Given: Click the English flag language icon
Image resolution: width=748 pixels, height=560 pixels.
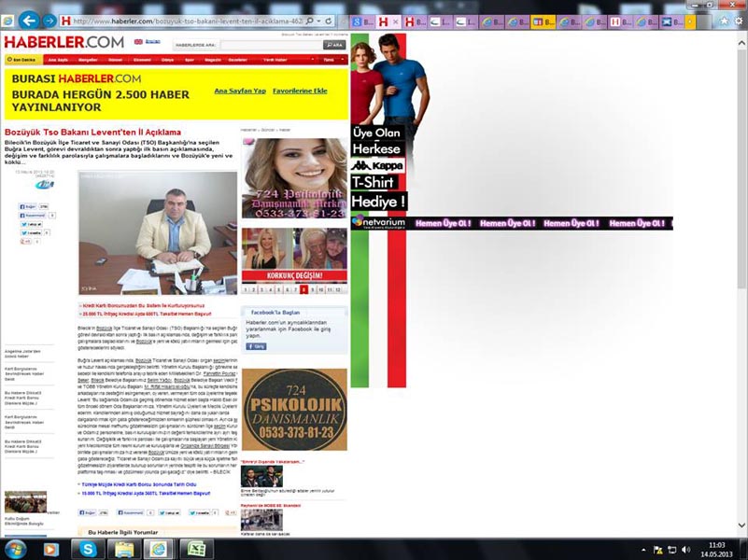Looking at the screenshot, I should 138,41.
